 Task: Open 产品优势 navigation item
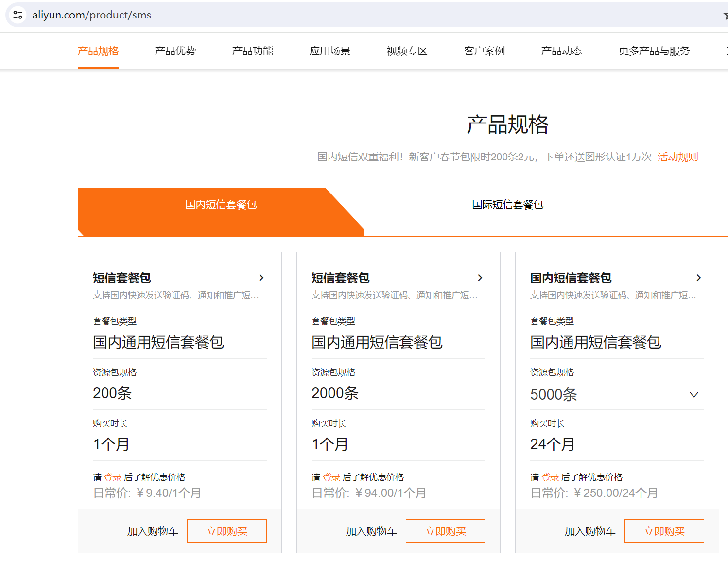click(x=175, y=51)
